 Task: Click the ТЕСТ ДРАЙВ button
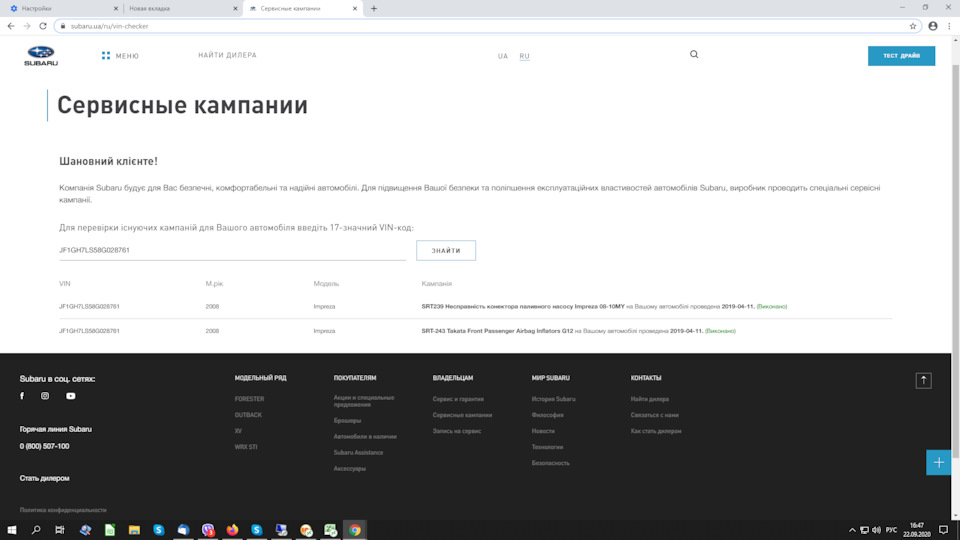[901, 56]
